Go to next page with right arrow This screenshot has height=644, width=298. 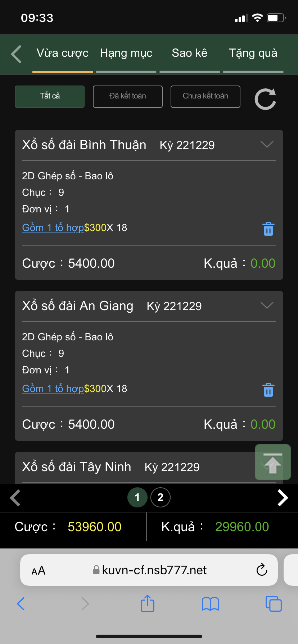pyautogui.click(x=283, y=498)
